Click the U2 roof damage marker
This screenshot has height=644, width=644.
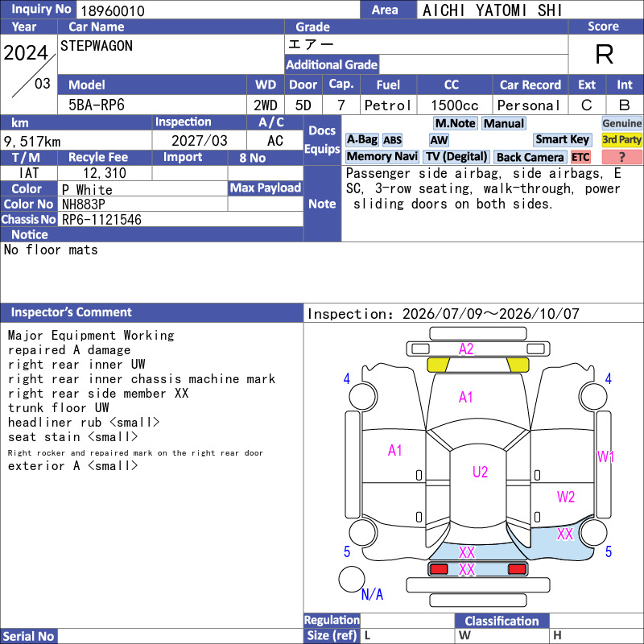pyautogui.click(x=480, y=472)
